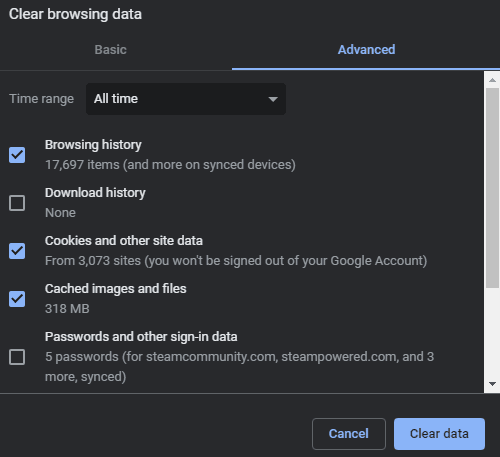This screenshot has height=457, width=500.
Task: Click the scrollbar up arrow
Action: [492, 80]
